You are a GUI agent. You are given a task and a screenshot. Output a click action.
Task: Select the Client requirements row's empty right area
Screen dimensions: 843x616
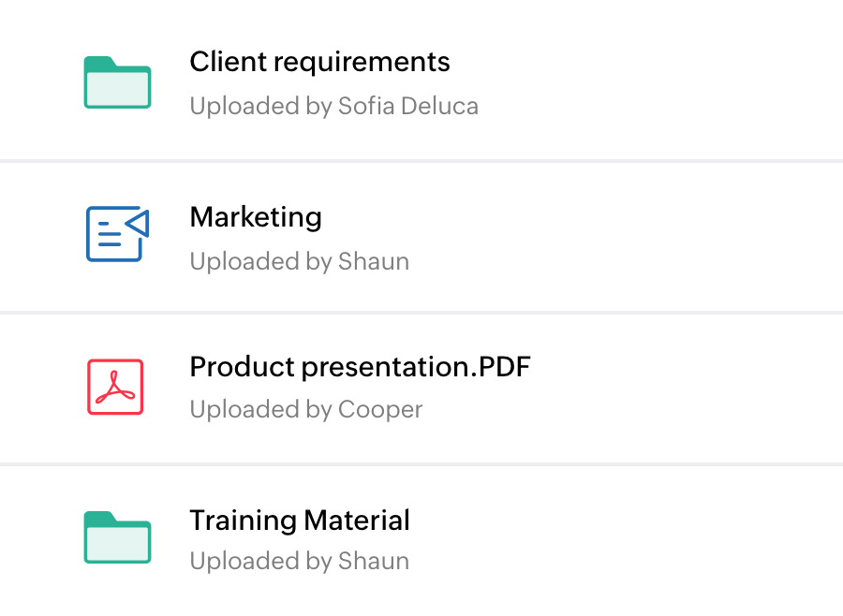[674, 82]
